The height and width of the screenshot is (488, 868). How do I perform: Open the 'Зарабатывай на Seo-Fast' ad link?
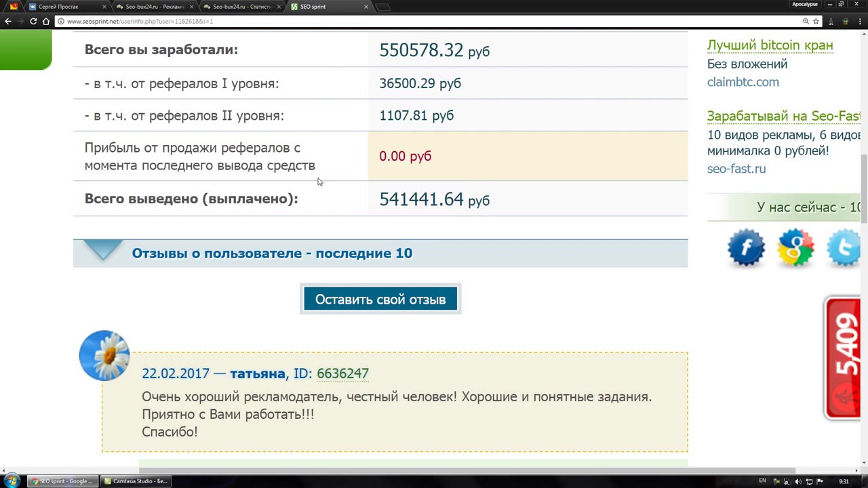[x=783, y=116]
